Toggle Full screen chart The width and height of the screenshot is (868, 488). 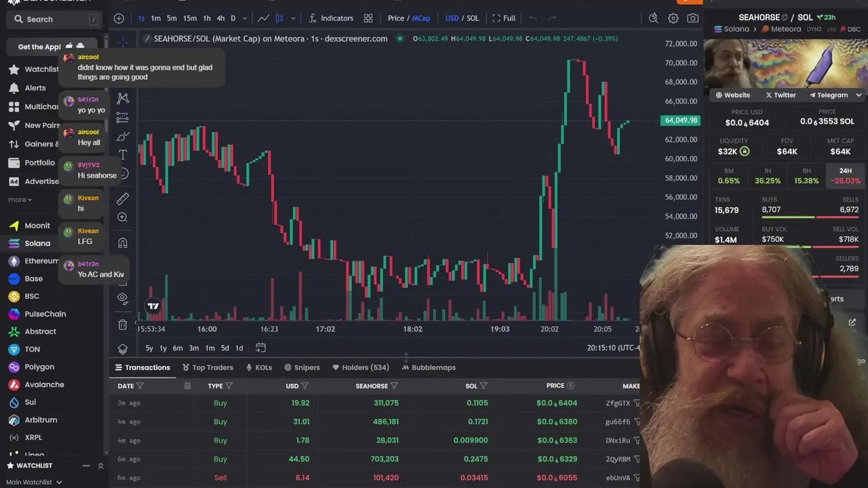click(x=504, y=18)
